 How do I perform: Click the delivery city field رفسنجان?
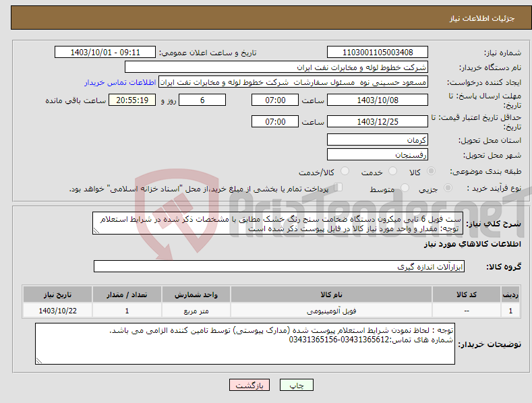(x=378, y=155)
